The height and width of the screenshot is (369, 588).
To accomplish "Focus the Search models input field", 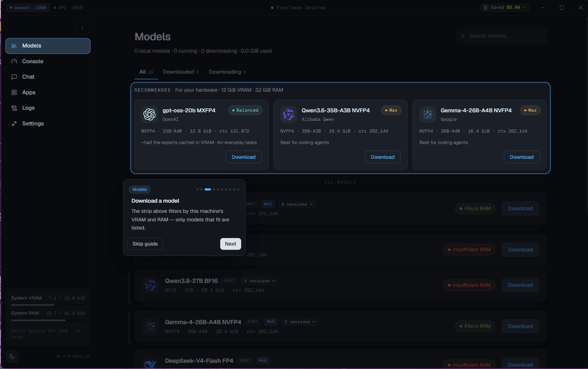I will pos(502,36).
